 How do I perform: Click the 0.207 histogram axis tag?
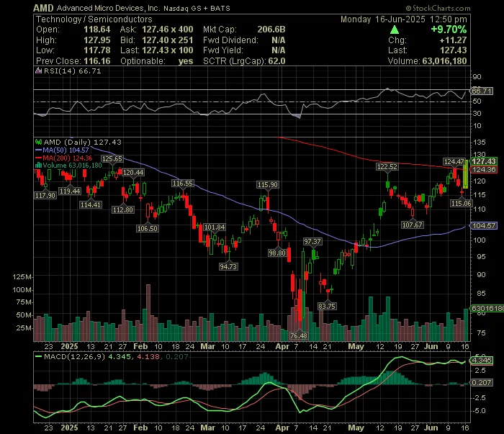[x=482, y=383]
